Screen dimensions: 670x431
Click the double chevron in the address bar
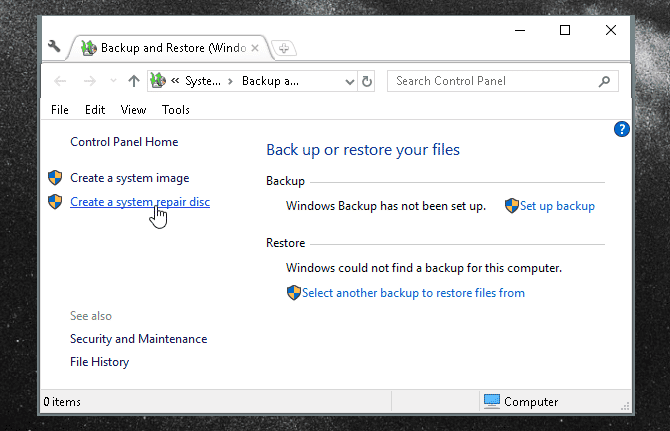point(175,81)
